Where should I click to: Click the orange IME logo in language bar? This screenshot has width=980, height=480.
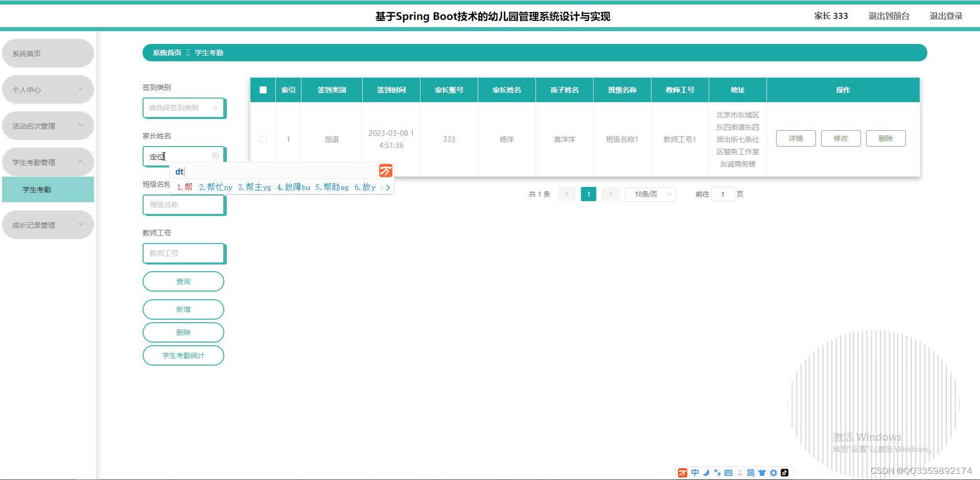(683, 473)
